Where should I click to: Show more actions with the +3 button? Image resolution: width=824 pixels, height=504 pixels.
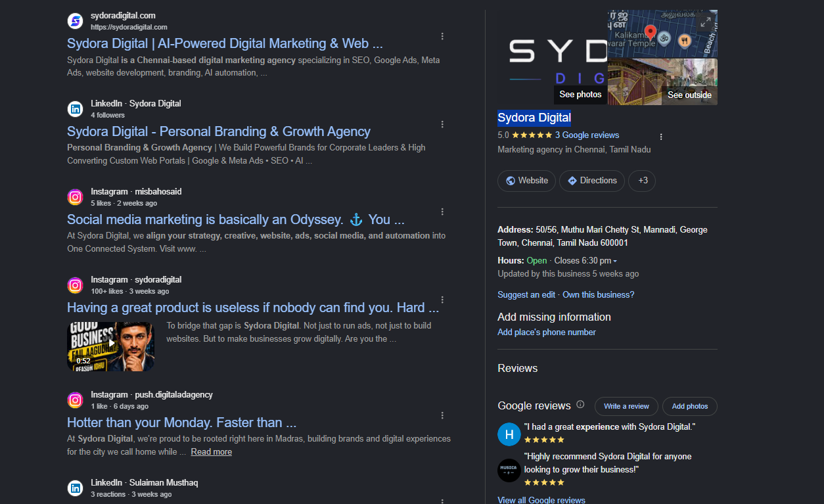coord(642,181)
